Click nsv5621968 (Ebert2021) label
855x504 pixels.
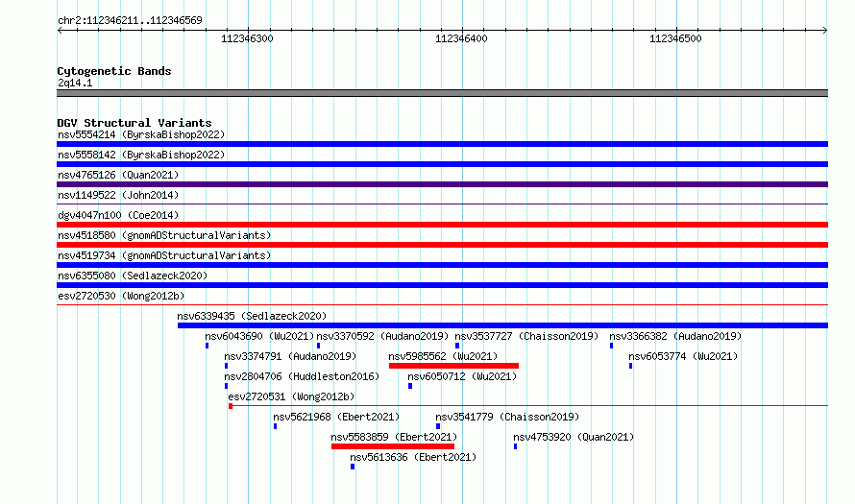(336, 417)
